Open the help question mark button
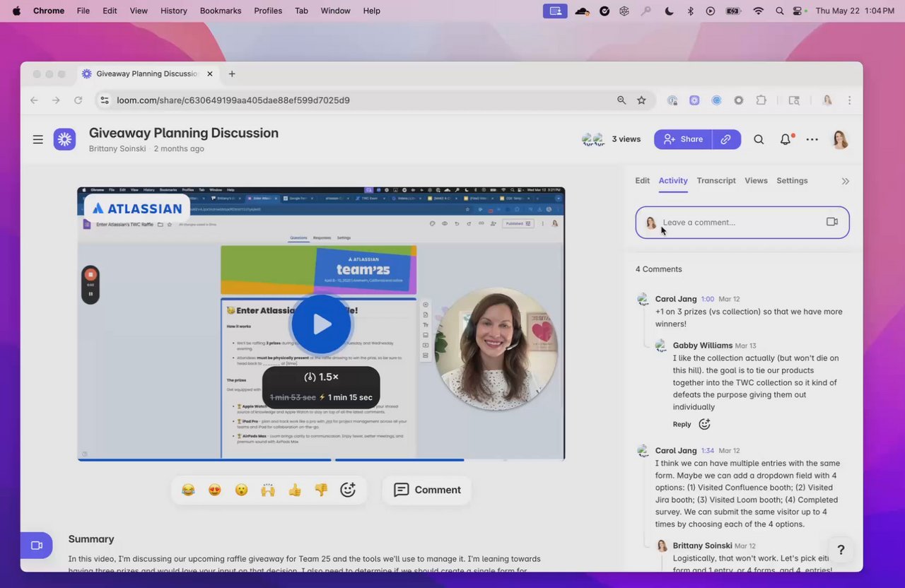The width and height of the screenshot is (905, 588). [x=841, y=550]
